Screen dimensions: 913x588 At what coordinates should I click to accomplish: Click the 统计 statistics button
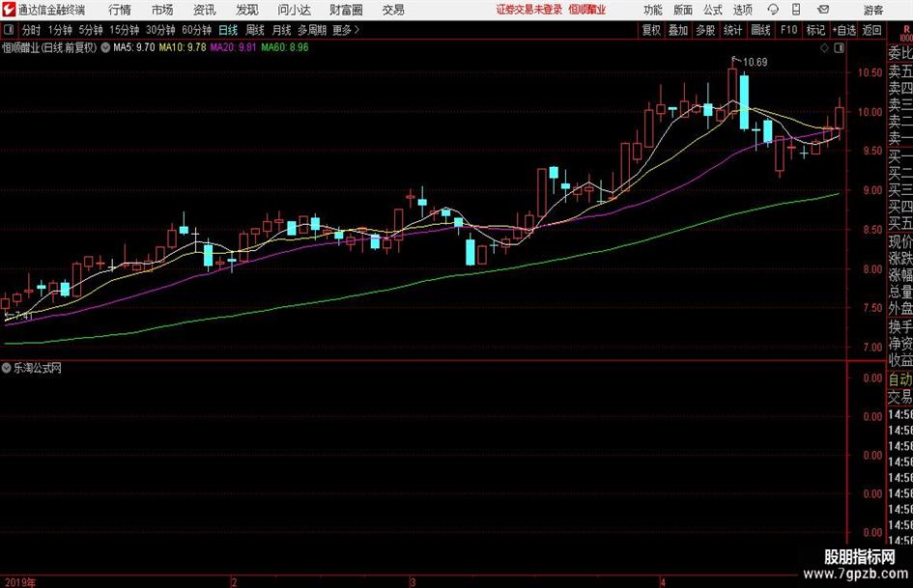pyautogui.click(x=732, y=30)
